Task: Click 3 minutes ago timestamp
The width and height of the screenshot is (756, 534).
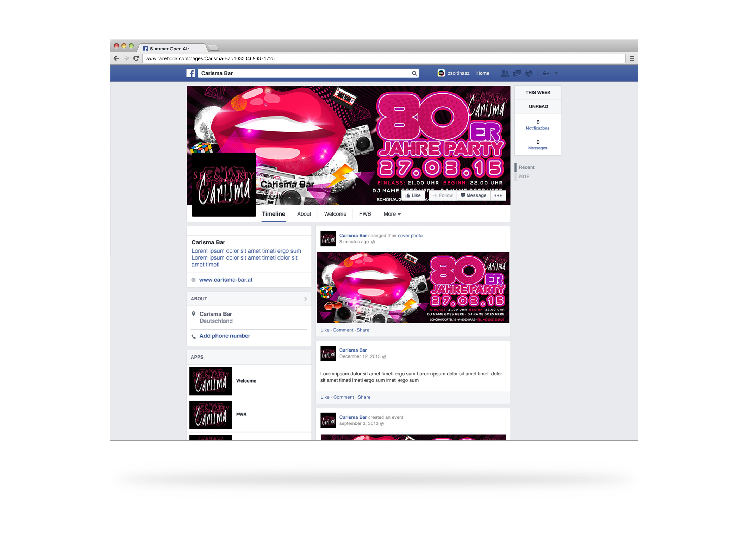Action: [354, 242]
